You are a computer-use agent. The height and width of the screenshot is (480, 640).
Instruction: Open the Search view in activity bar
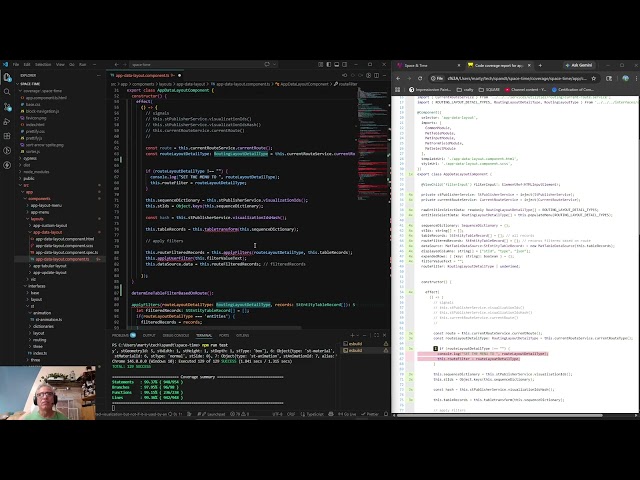pos(7,92)
